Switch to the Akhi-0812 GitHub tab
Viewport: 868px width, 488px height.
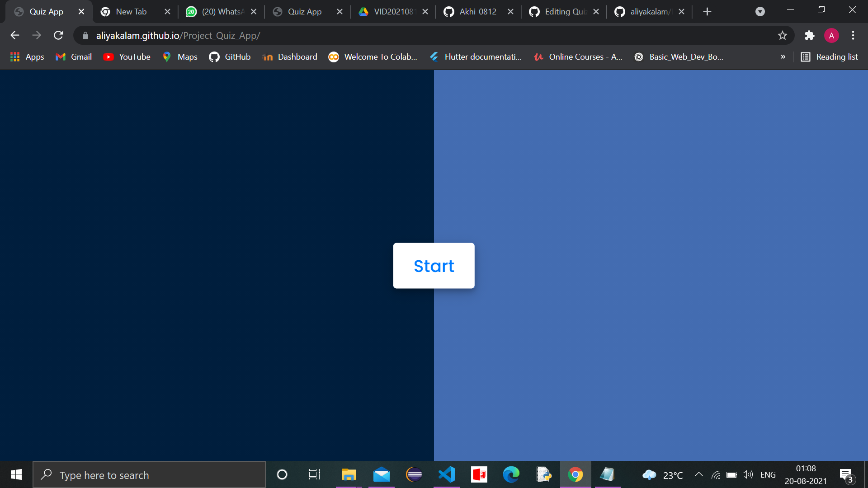coord(478,11)
